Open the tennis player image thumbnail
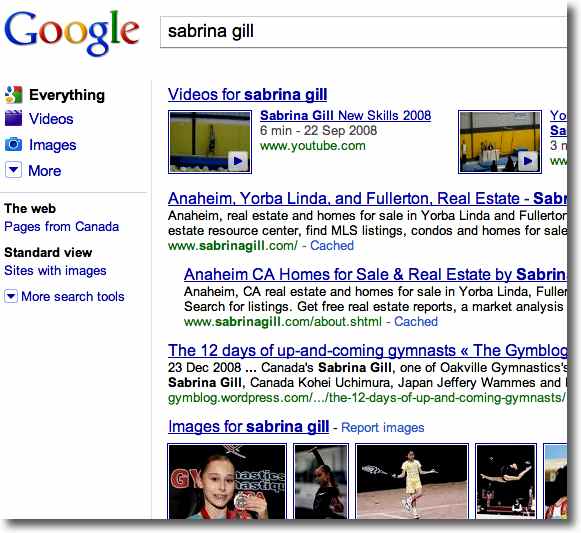581x533 pixels. tap(412, 481)
